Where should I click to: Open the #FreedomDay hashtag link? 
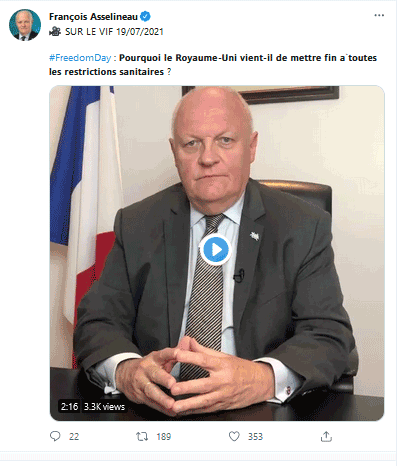80,58
